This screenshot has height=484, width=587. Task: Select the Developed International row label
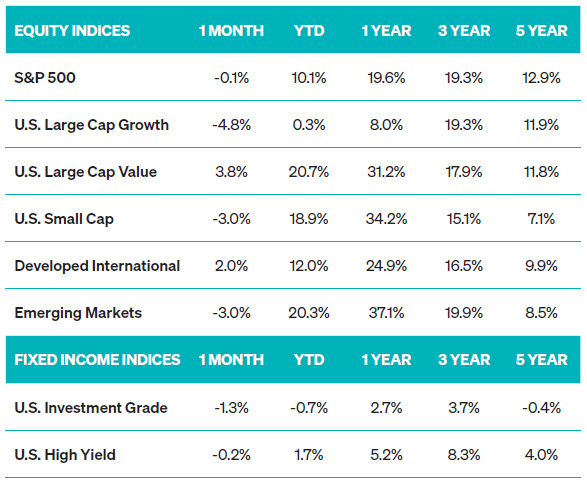click(97, 266)
